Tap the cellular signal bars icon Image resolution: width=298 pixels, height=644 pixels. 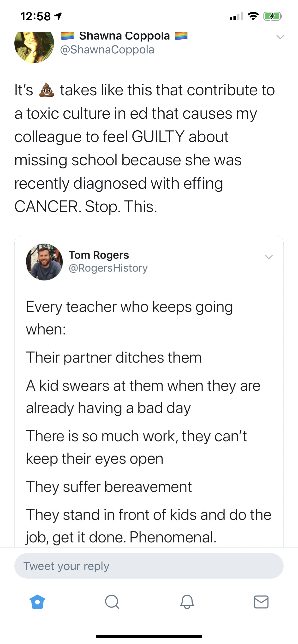[236, 17]
